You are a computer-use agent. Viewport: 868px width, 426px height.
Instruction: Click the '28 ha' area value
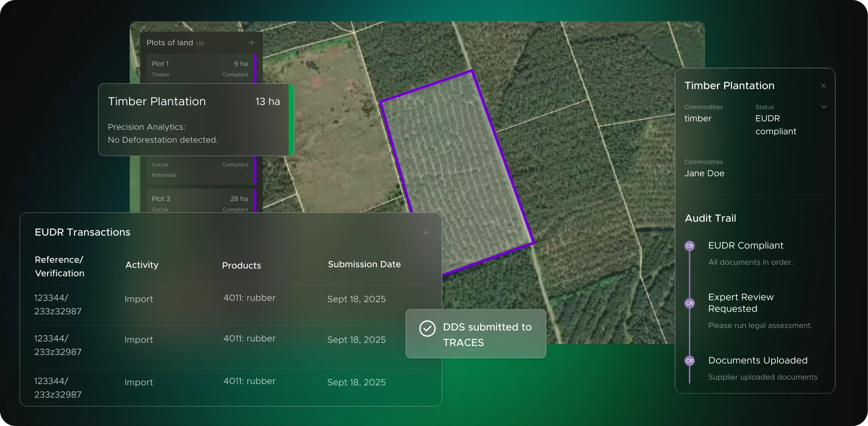click(x=239, y=199)
